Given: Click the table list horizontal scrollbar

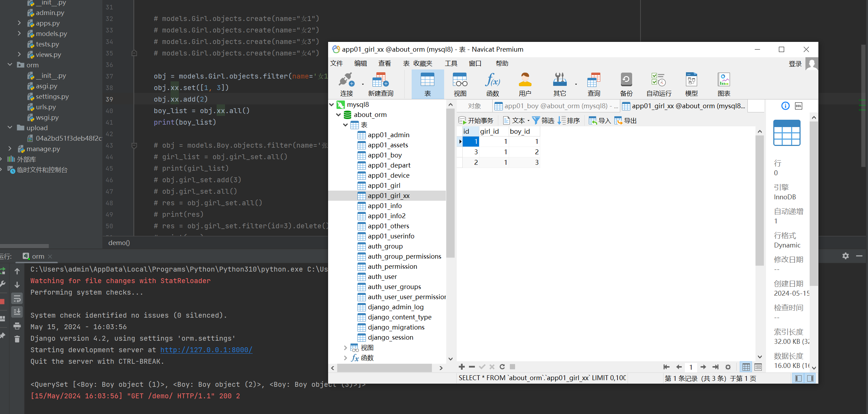Looking at the screenshot, I should click(384, 368).
